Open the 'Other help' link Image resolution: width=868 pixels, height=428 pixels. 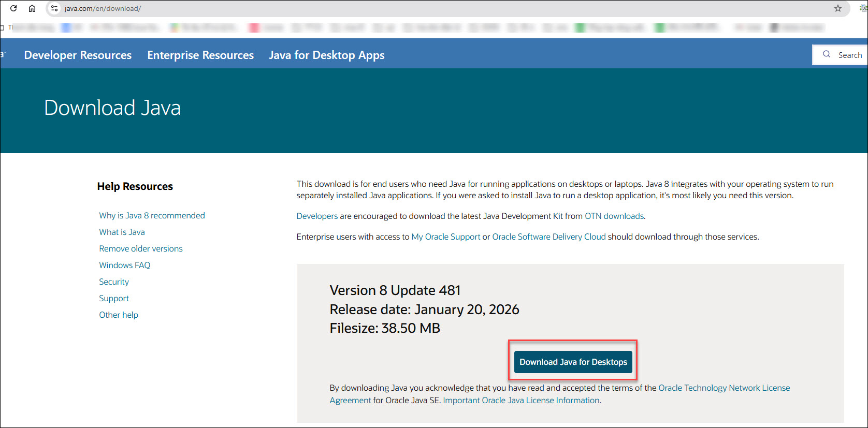point(119,315)
